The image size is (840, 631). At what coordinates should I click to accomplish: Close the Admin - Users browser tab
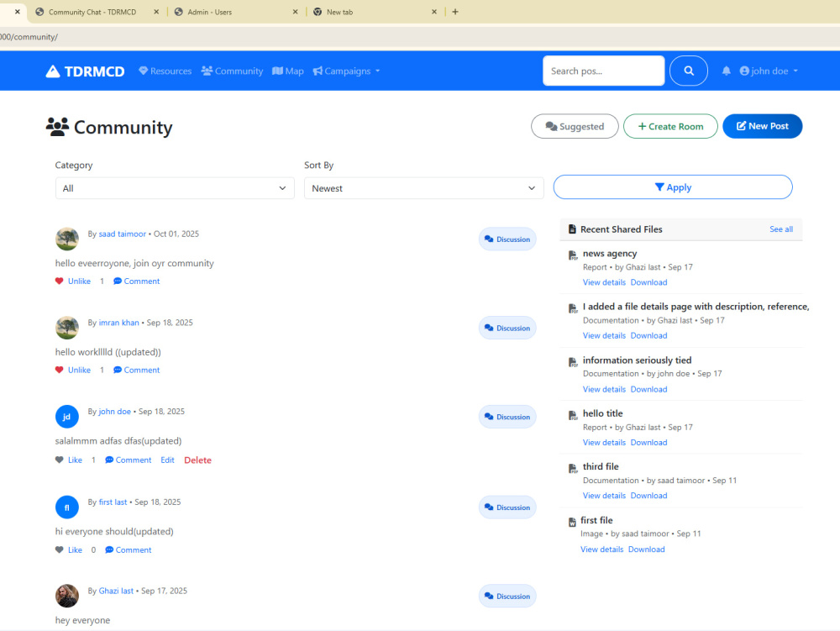coord(295,12)
